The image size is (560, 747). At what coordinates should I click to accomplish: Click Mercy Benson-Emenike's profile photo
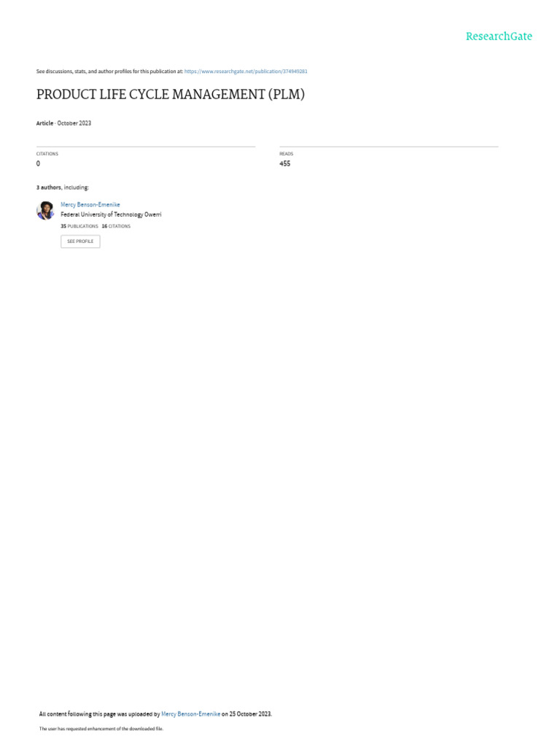45,210
